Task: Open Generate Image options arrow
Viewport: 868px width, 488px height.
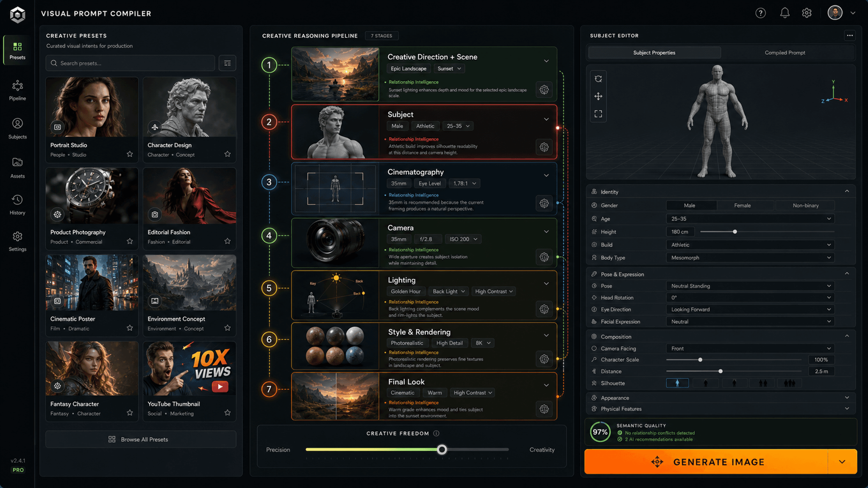Action: pyautogui.click(x=842, y=462)
